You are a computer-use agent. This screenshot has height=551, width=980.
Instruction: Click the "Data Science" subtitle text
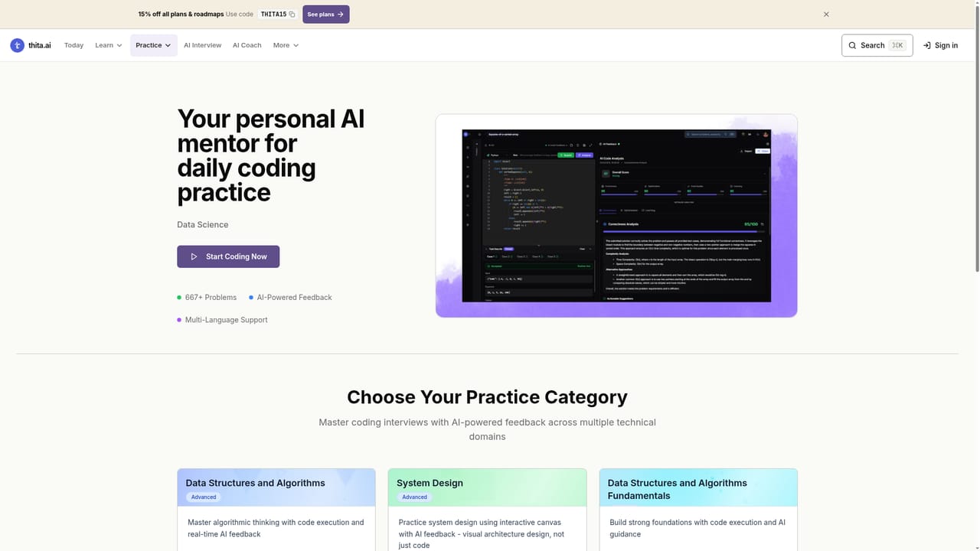click(203, 224)
